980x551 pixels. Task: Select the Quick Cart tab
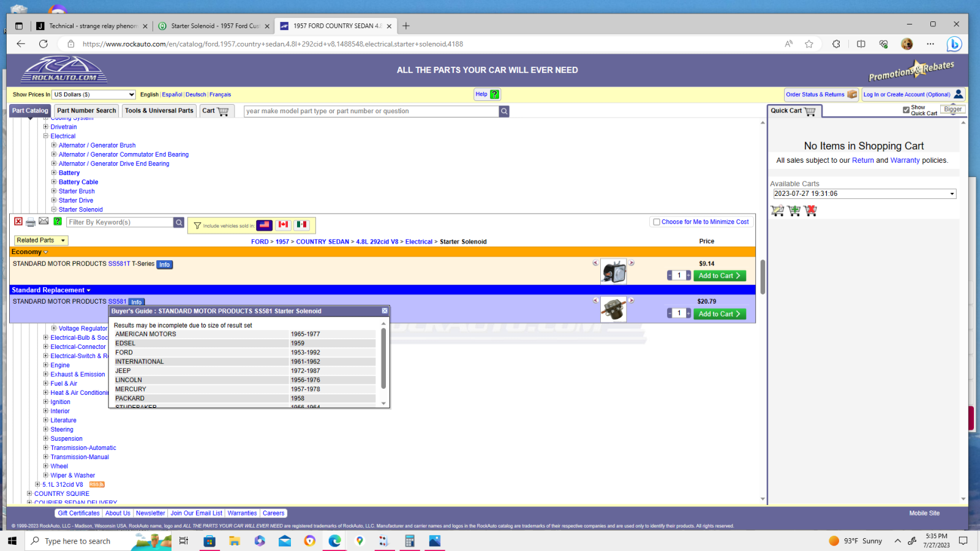[x=793, y=111]
